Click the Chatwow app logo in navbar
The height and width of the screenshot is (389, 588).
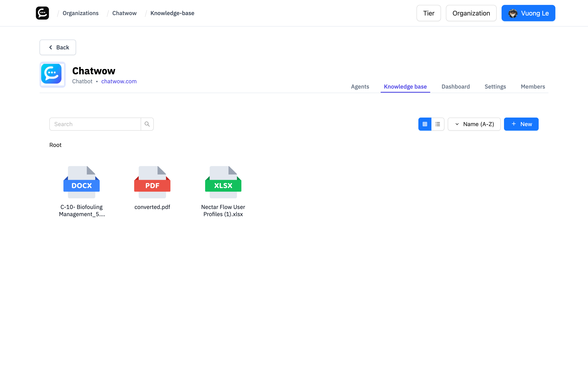point(42,13)
